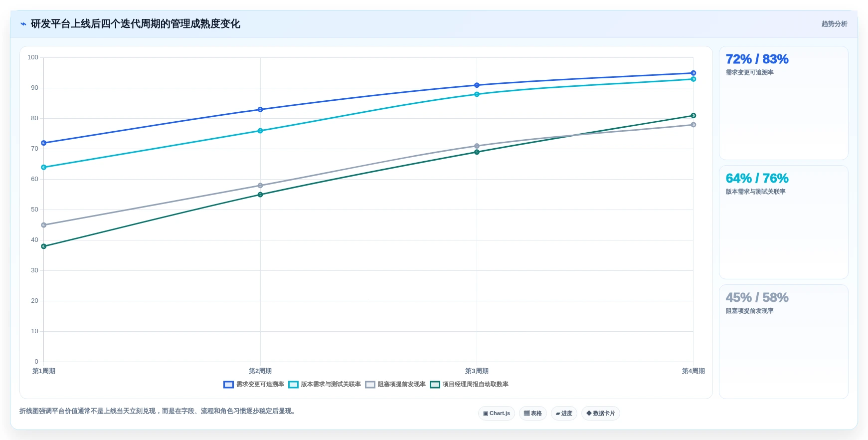Viewport: 868px width, 440px height.
Task: Click the 版本需求与测试关联率 point at 第1周期
Action: [44, 168]
